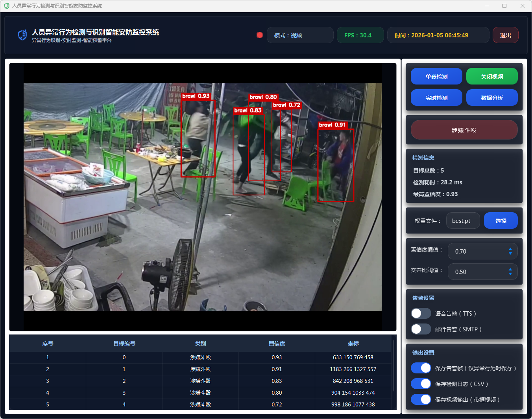The width and height of the screenshot is (532, 419).
Task: Click the green 关闭视频 button
Action: (492, 77)
